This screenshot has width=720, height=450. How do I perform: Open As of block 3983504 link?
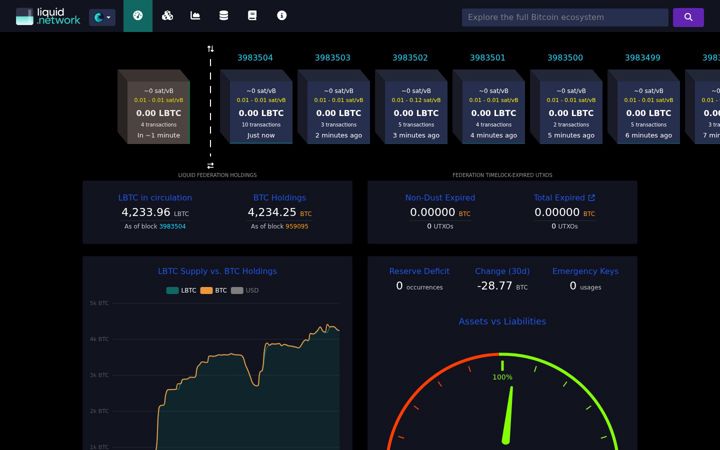pyautogui.click(x=172, y=226)
